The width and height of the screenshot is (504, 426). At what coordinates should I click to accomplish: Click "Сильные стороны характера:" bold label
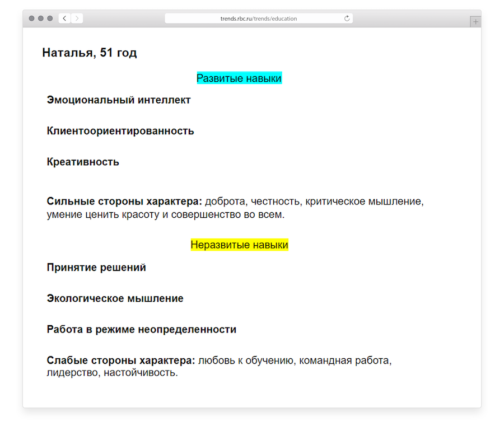tap(124, 201)
